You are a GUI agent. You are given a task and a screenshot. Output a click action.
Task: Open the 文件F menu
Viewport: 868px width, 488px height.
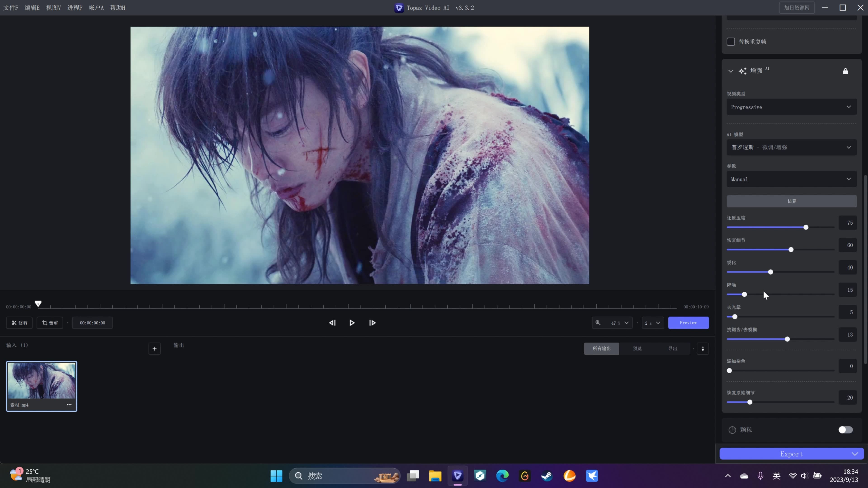pos(11,8)
